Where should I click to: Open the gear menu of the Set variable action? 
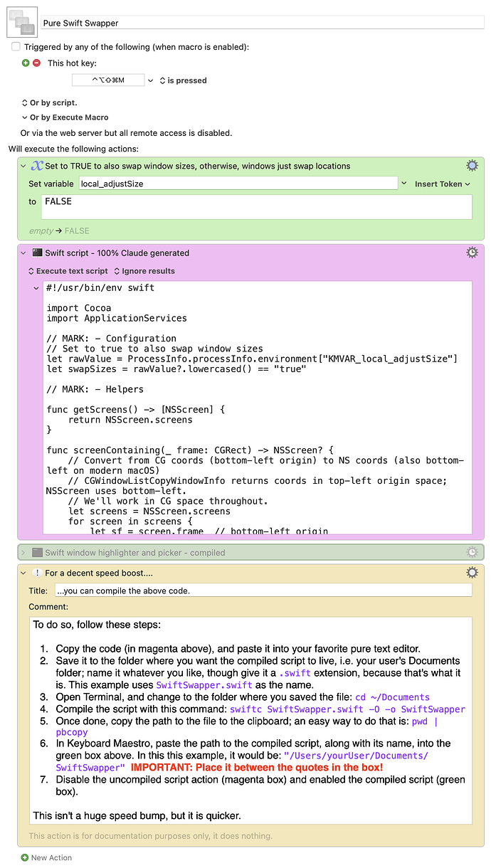pos(472,165)
